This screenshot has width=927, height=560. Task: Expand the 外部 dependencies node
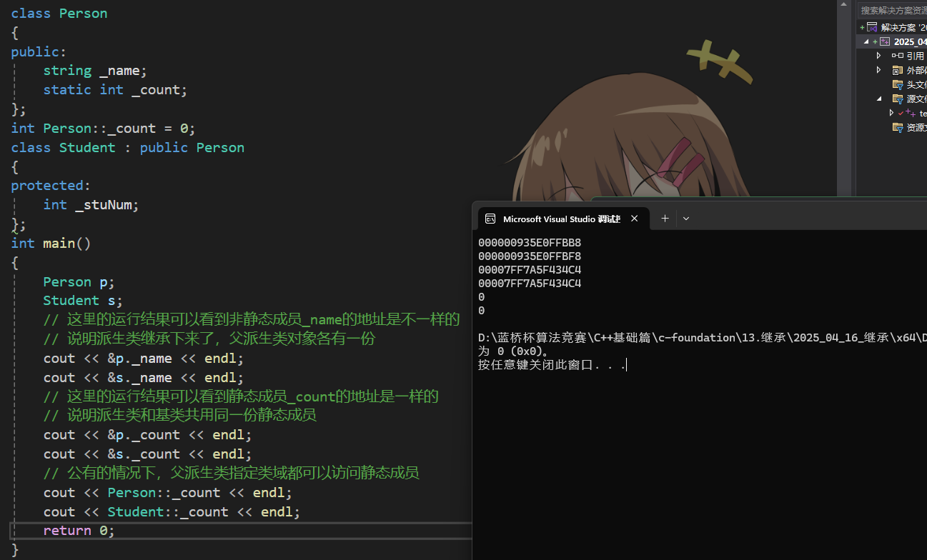click(879, 70)
